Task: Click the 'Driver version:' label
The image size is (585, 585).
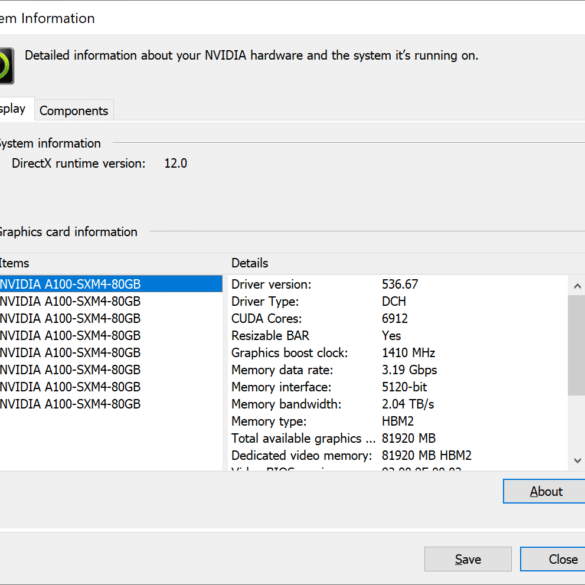Action: (271, 284)
